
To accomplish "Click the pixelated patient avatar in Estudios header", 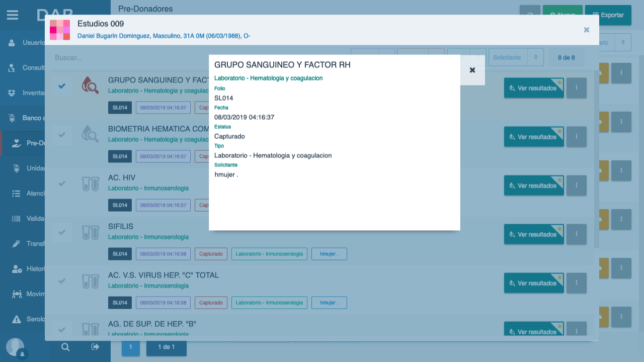I will coord(60,30).
